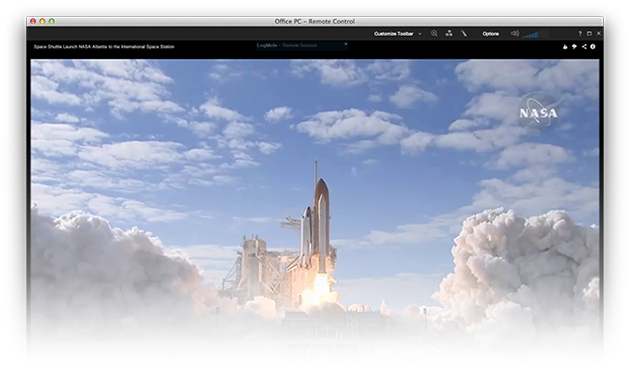Toggle full screen view icon

tap(589, 34)
